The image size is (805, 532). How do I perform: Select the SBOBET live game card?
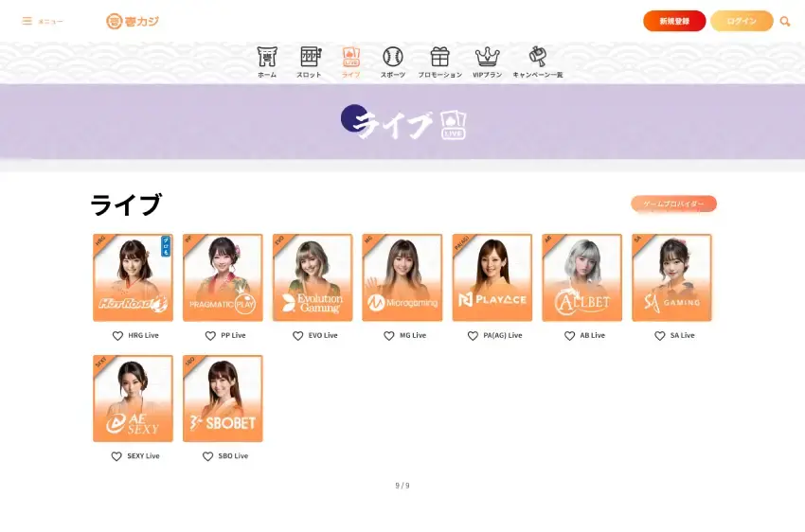pyautogui.click(x=223, y=399)
